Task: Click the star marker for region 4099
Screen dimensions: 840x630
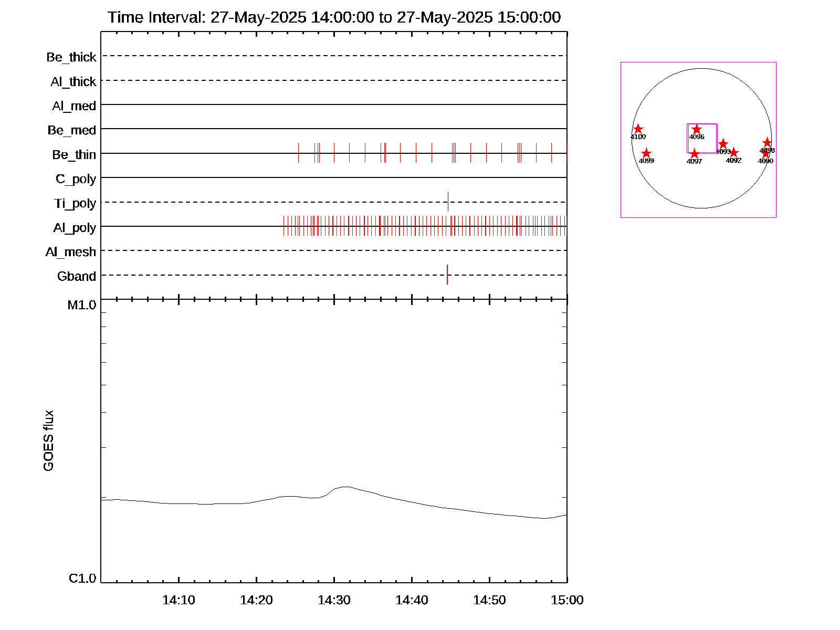Action: (x=646, y=153)
